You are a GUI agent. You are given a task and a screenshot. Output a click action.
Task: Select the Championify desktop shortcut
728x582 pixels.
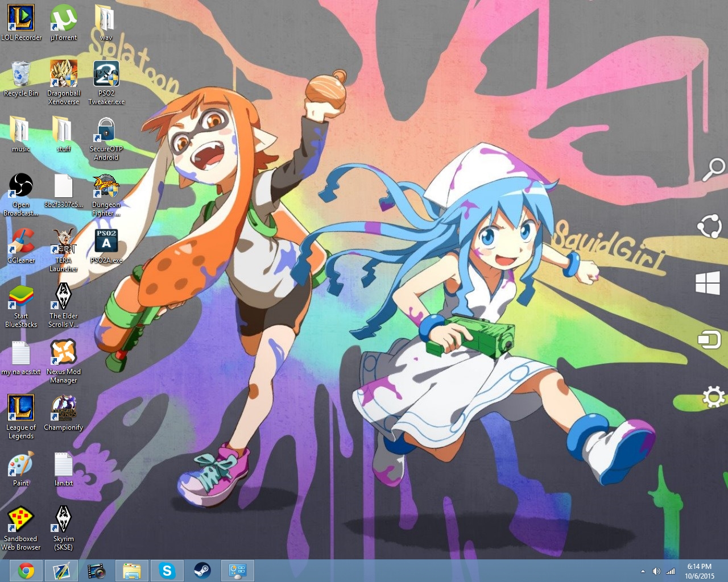point(64,413)
